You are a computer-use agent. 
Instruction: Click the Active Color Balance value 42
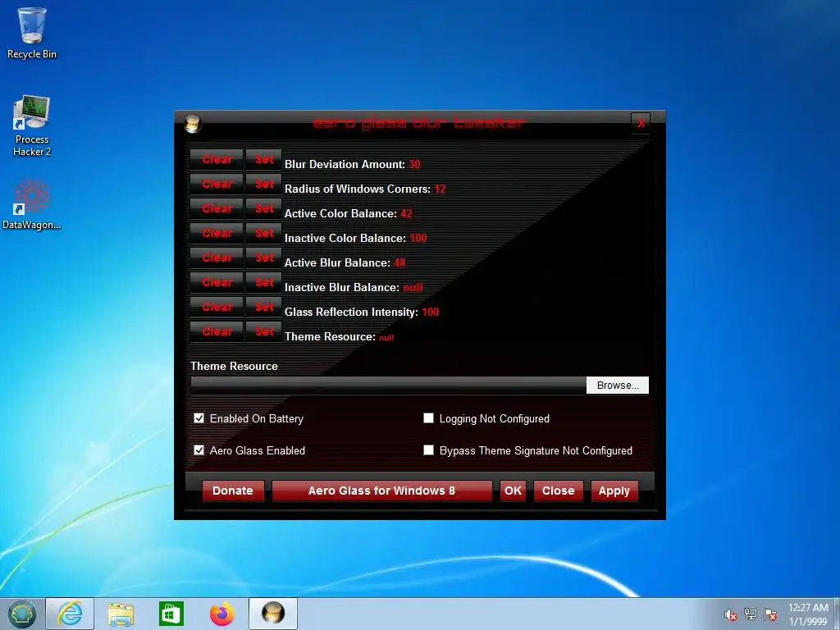coord(406,214)
